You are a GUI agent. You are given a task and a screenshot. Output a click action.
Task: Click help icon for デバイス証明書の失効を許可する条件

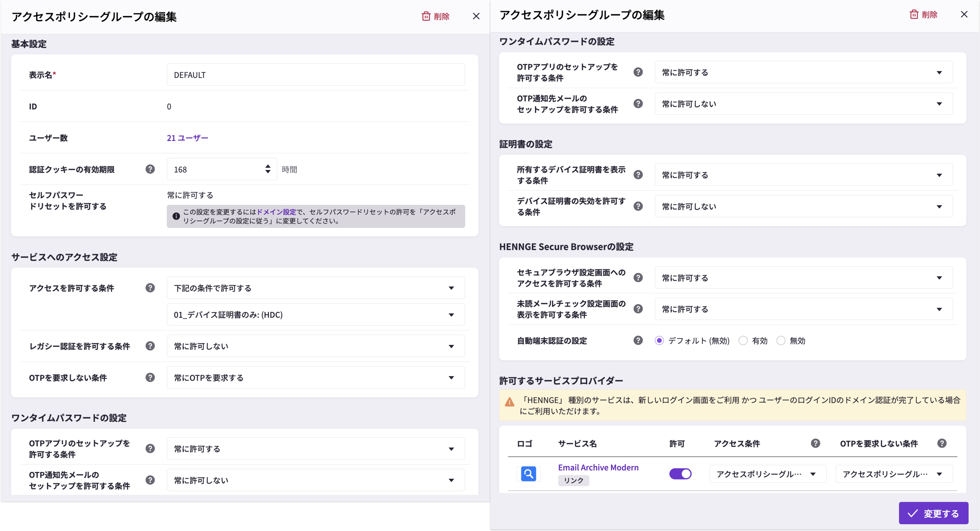[638, 206]
